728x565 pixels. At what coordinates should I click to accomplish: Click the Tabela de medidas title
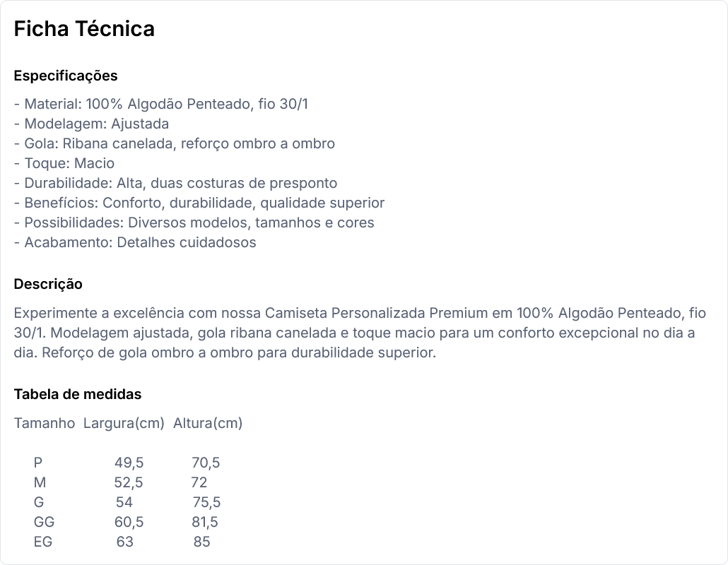coord(78,395)
